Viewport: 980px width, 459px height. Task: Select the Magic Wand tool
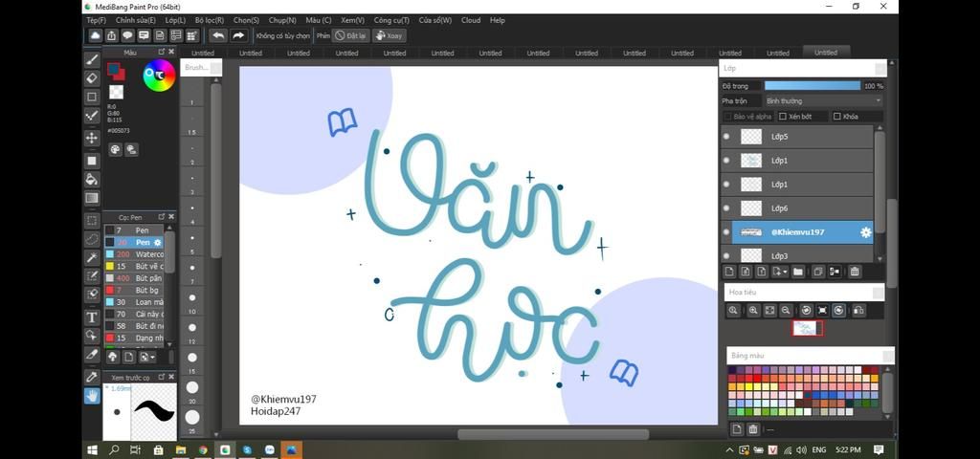point(92,257)
